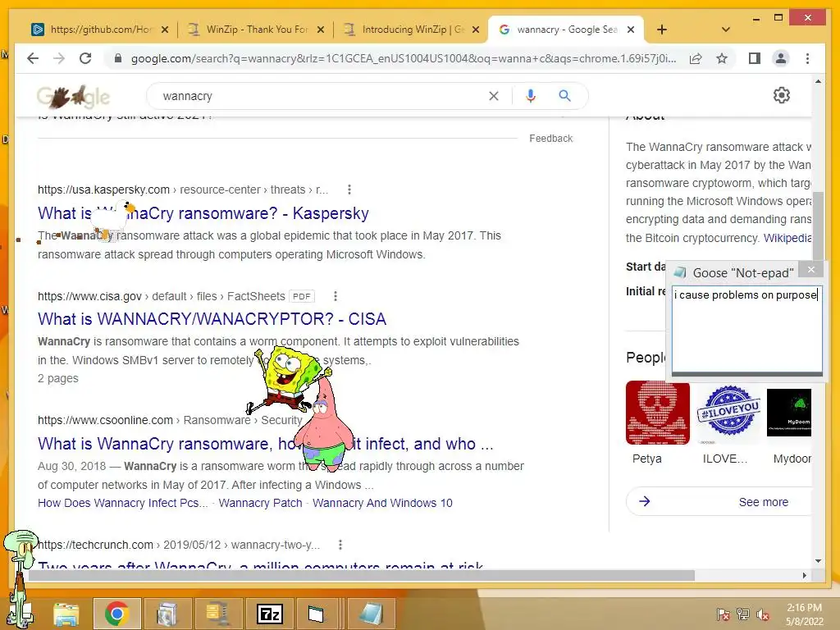The image size is (840, 630).
Task: Open Google quick settings gear
Action: tap(782, 95)
